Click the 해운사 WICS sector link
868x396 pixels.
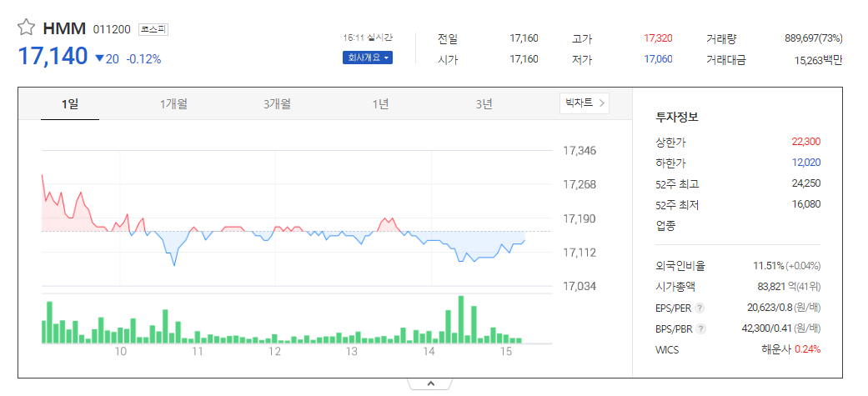pyautogui.click(x=776, y=349)
